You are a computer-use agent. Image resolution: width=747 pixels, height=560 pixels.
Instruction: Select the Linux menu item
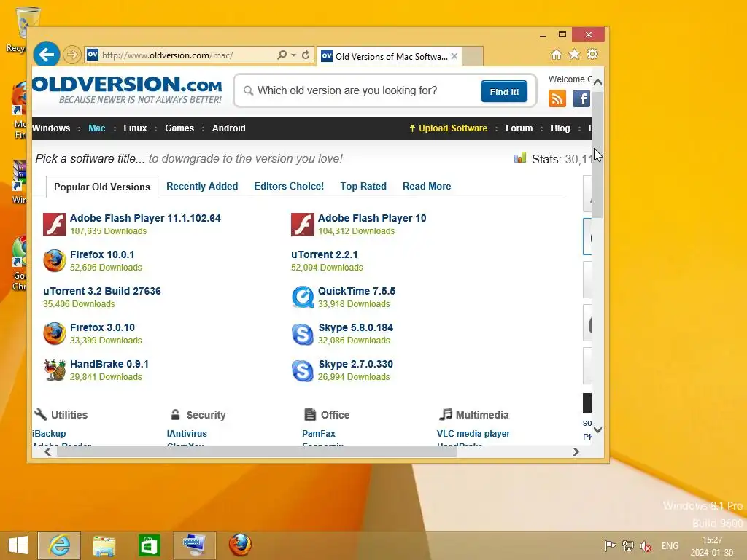pyautogui.click(x=135, y=128)
